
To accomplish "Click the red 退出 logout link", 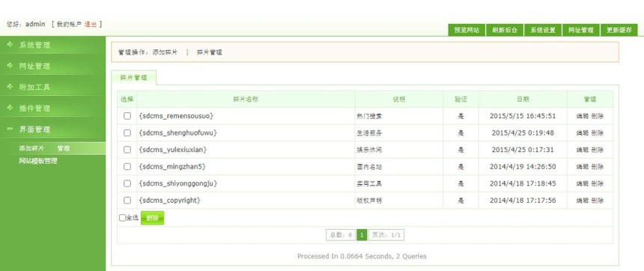I will 91,24.
